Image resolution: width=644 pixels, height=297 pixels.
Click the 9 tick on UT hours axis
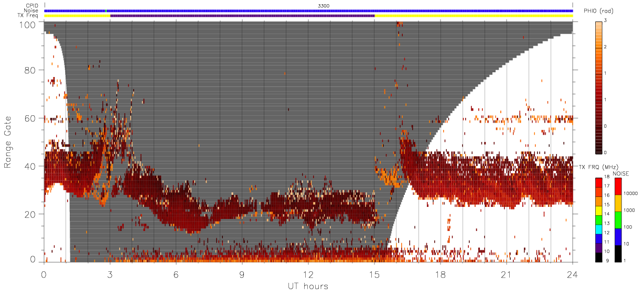point(242,274)
